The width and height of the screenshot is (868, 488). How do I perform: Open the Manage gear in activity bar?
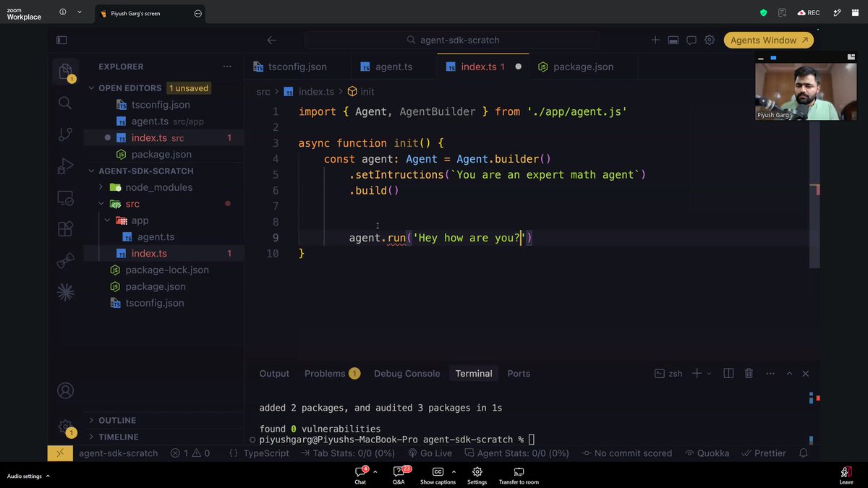click(x=65, y=427)
